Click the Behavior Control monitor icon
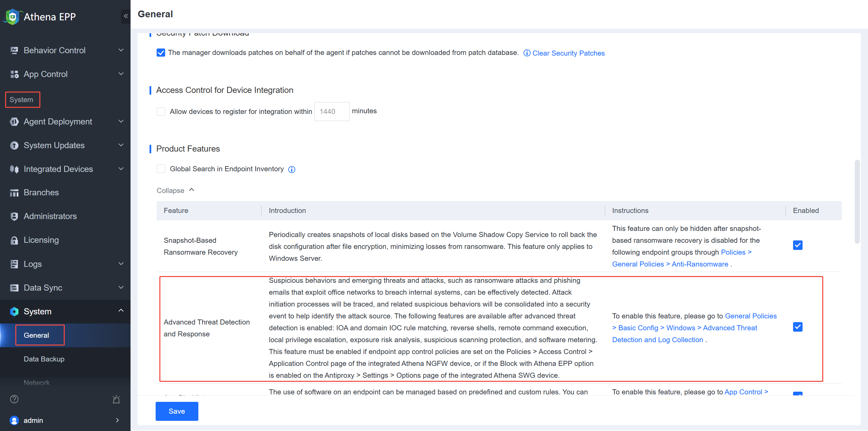868x431 pixels. tap(14, 51)
